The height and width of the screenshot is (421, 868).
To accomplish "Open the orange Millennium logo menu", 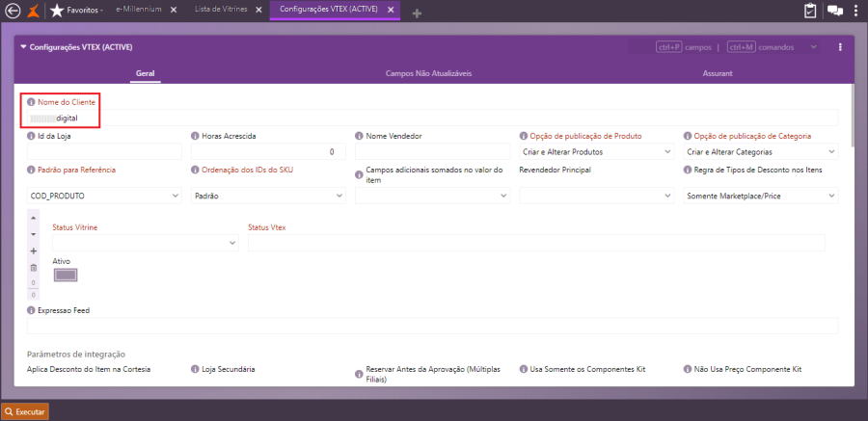I will 34,11.
